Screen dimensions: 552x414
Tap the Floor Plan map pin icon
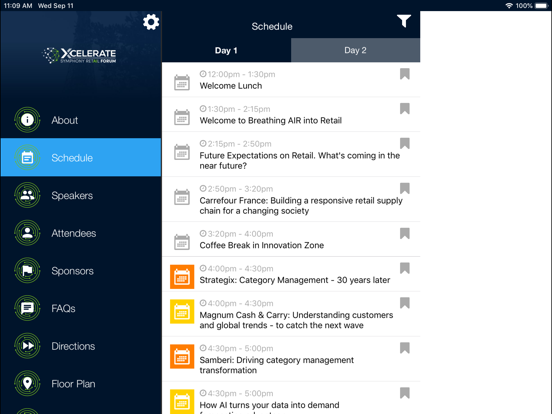pos(27,383)
